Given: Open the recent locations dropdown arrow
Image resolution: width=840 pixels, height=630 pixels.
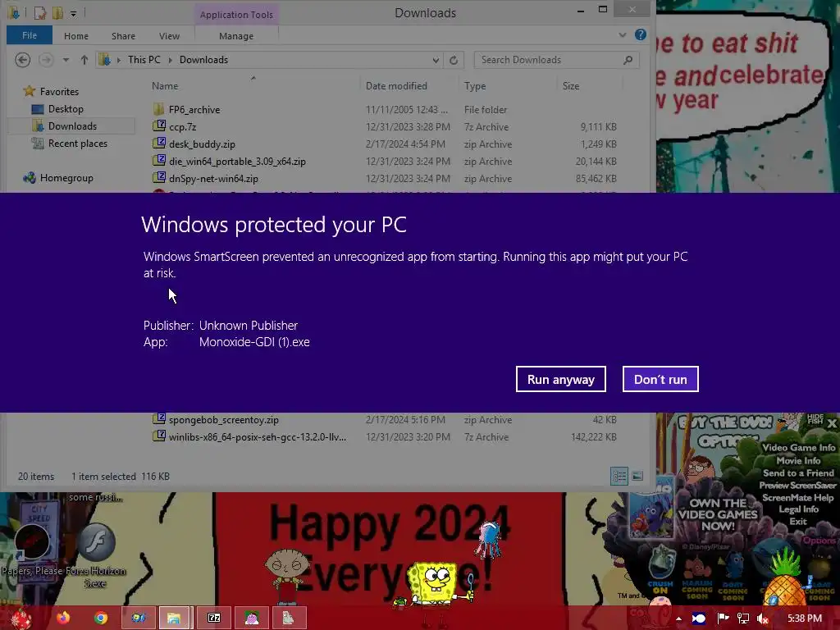Looking at the screenshot, I should tap(66, 60).
